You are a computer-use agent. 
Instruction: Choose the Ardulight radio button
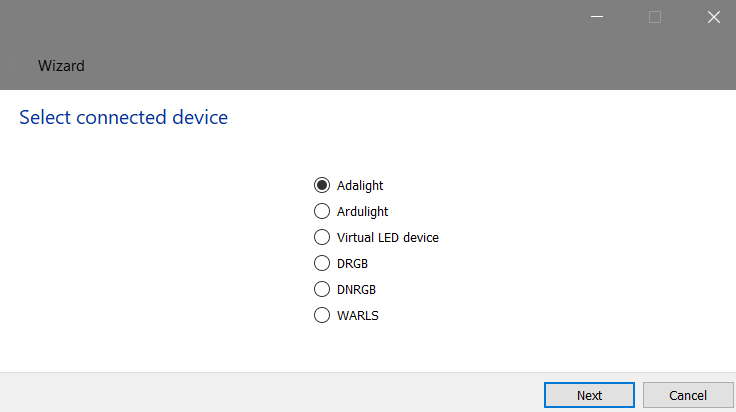[322, 211]
